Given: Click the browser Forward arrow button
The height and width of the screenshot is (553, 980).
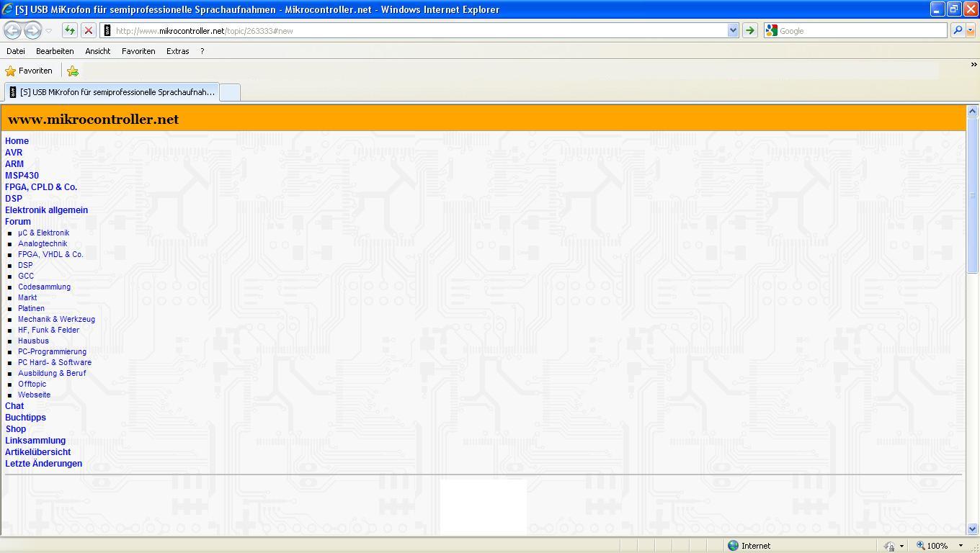Looking at the screenshot, I should click(x=32, y=30).
